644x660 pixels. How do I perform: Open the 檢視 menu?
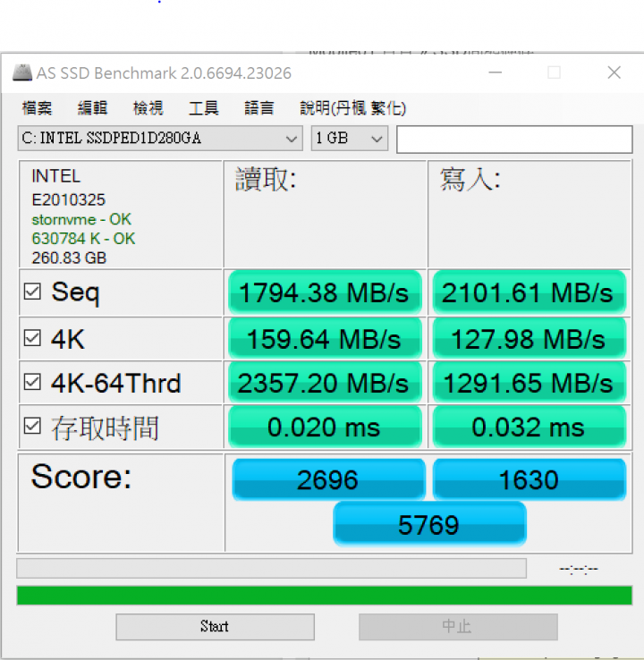[x=148, y=108]
